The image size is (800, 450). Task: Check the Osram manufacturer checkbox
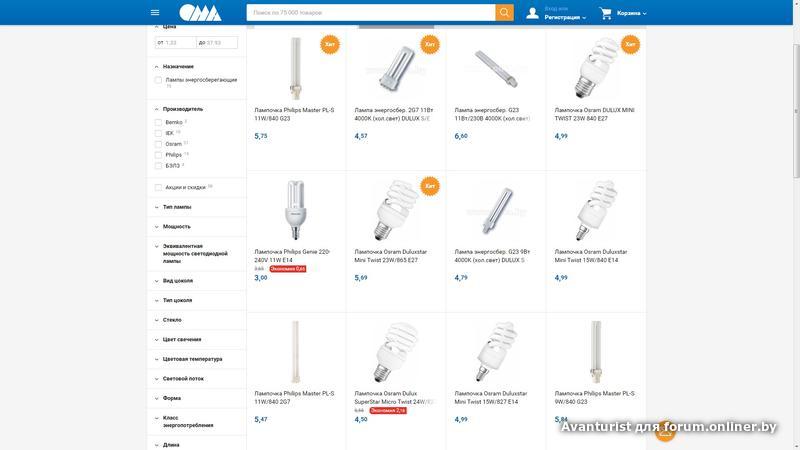click(x=158, y=144)
